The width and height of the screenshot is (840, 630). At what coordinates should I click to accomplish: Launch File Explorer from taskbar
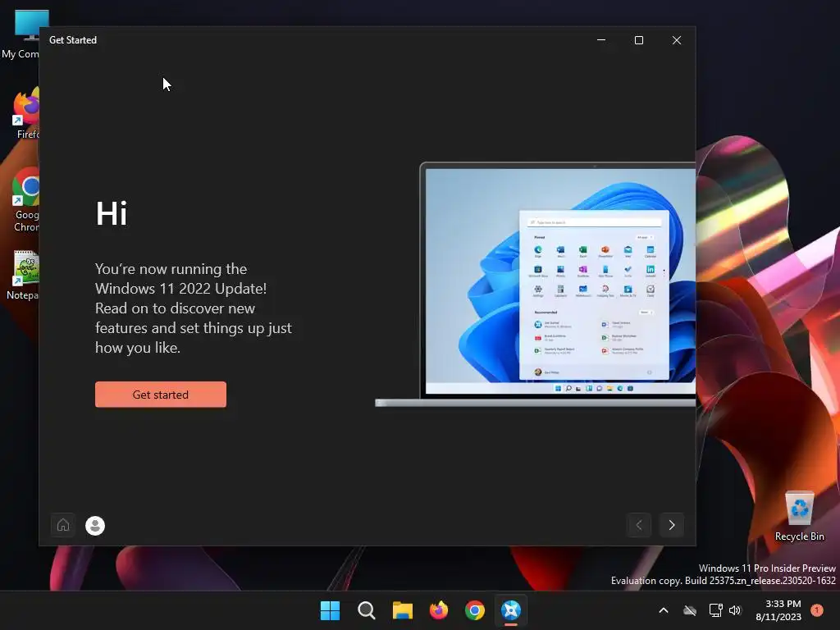[x=402, y=610]
